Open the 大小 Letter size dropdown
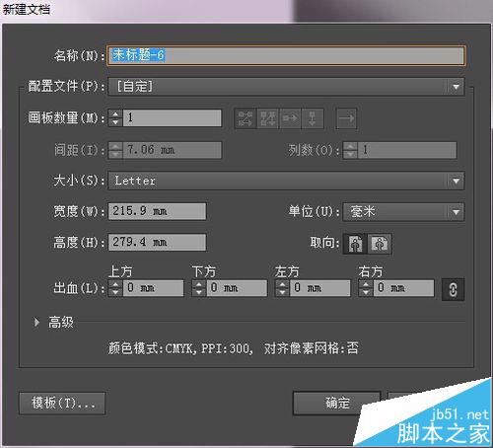493x448 pixels. (286, 181)
